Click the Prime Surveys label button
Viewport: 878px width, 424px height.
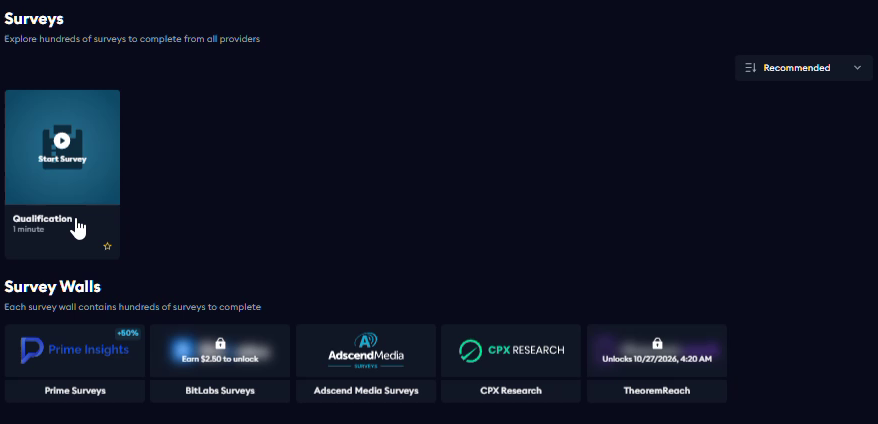click(75, 391)
